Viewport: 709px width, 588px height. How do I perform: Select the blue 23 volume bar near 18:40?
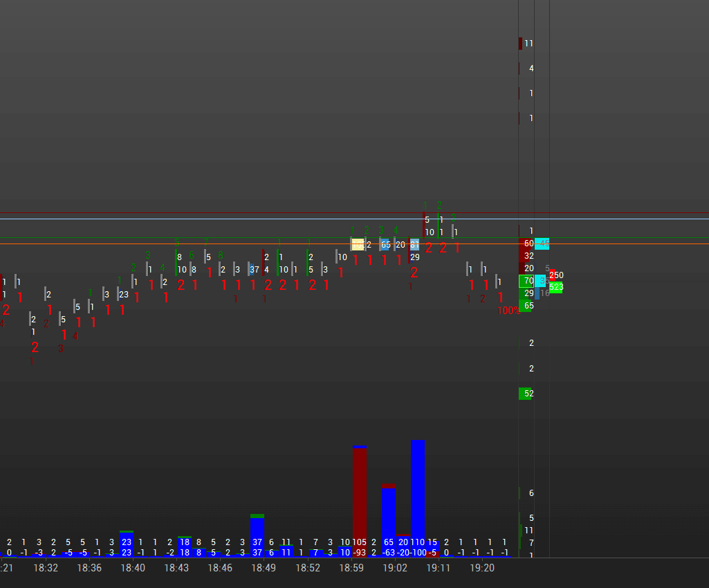pyautogui.click(x=127, y=544)
